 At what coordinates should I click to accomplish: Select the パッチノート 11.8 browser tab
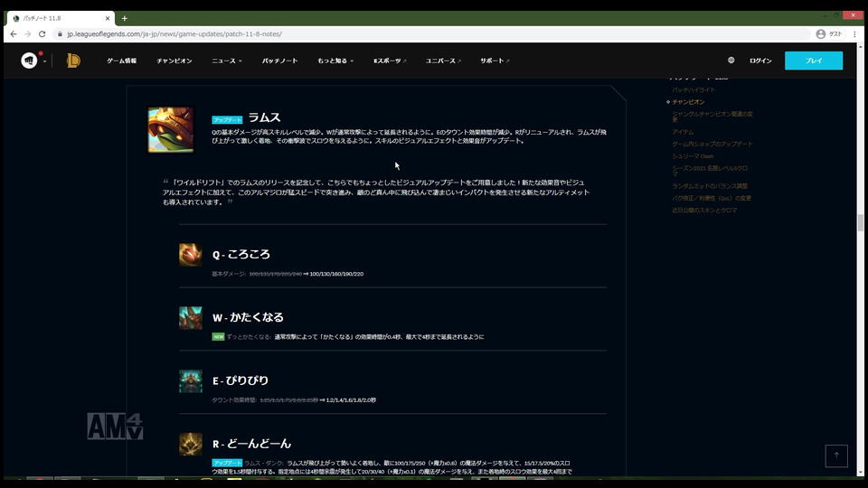click(60, 18)
